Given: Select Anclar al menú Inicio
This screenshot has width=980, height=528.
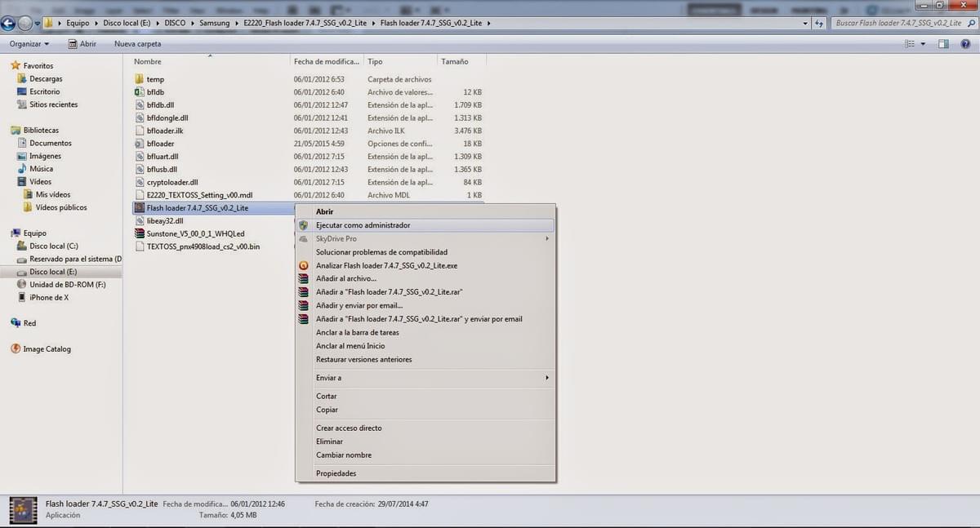Looking at the screenshot, I should tap(350, 346).
